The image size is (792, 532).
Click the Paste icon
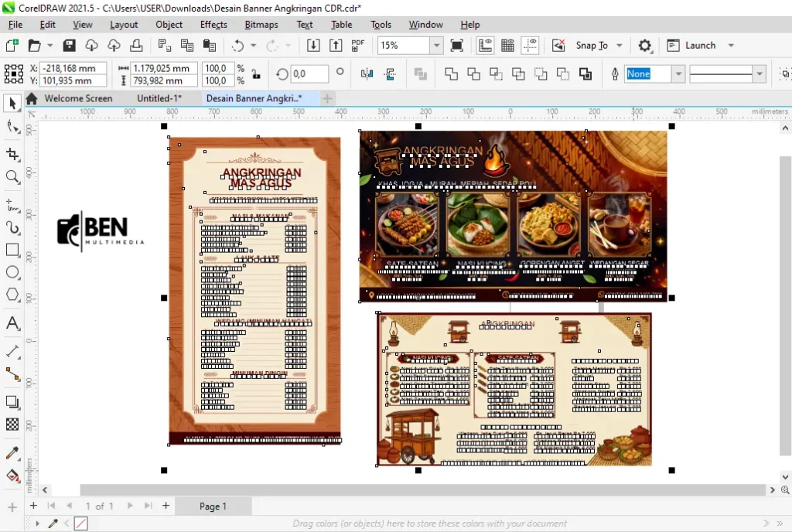pos(209,46)
